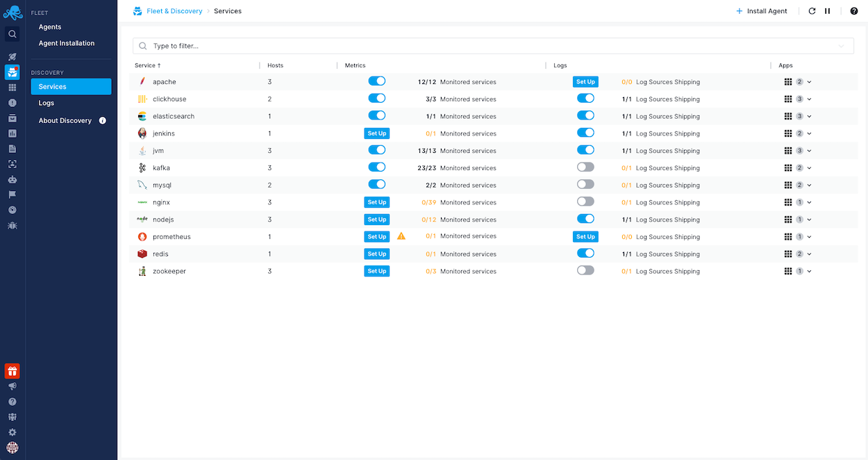Click the redis service logo
868x460 pixels.
pos(142,254)
